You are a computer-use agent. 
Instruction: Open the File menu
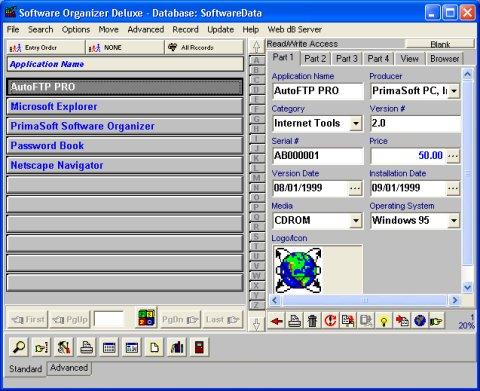[13, 29]
